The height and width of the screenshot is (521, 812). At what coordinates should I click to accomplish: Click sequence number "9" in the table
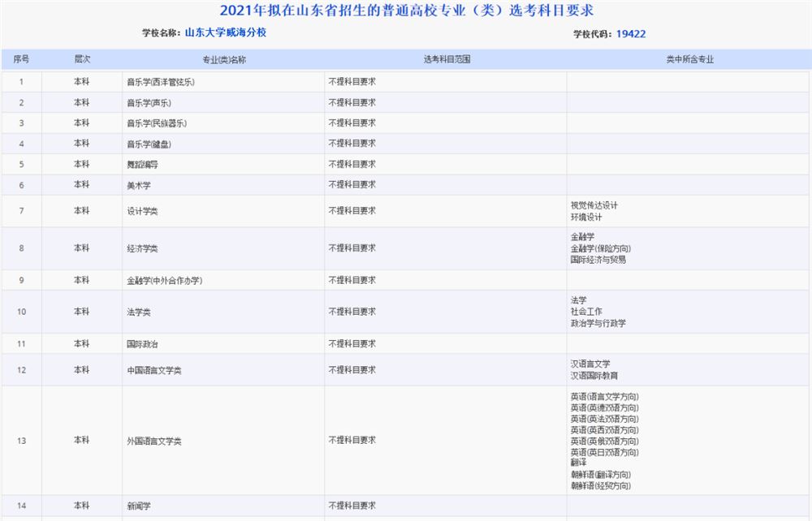tap(21, 281)
